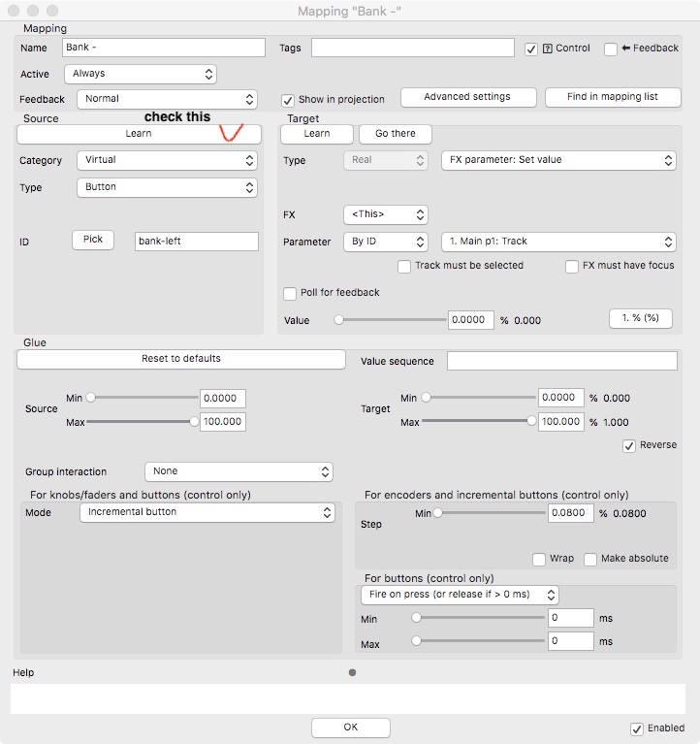Click the buttons Min ms field
Viewport: 700px width, 744px height.
click(571, 618)
